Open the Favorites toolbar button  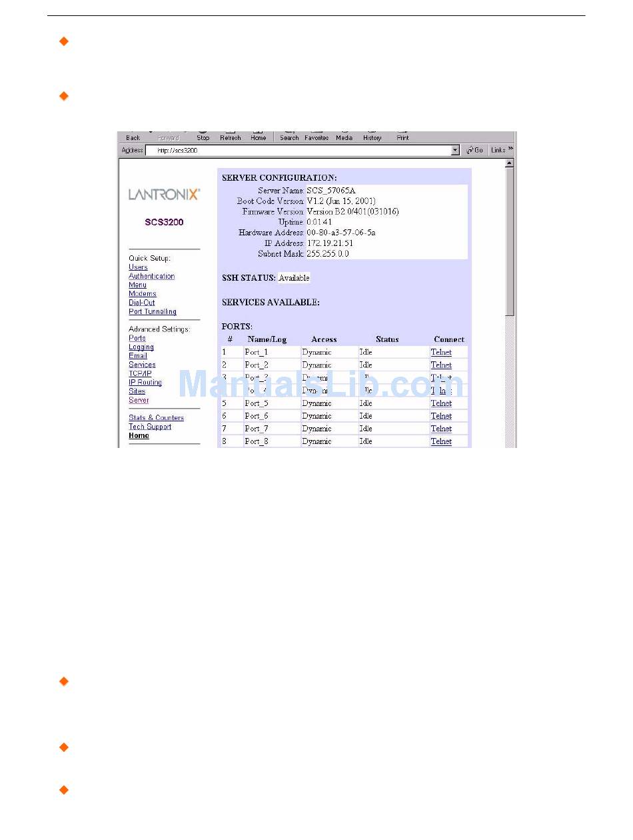point(316,136)
